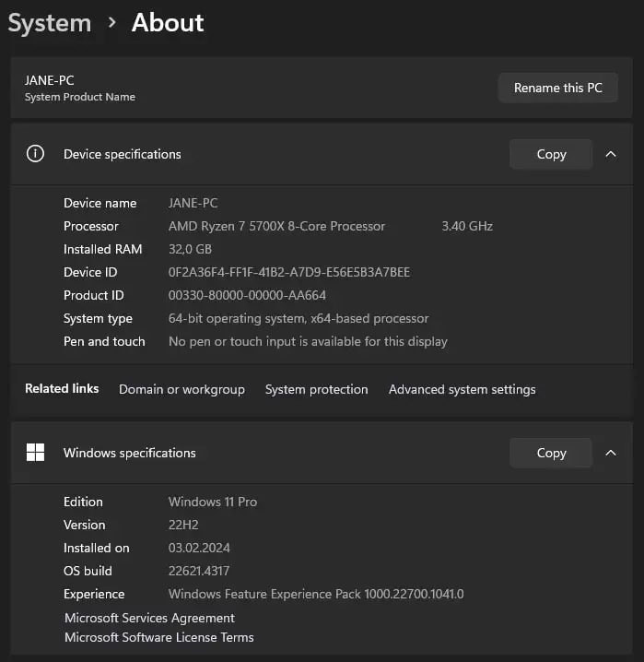This screenshot has width=644, height=662.
Task: Click Rename this PC button
Action: (558, 88)
